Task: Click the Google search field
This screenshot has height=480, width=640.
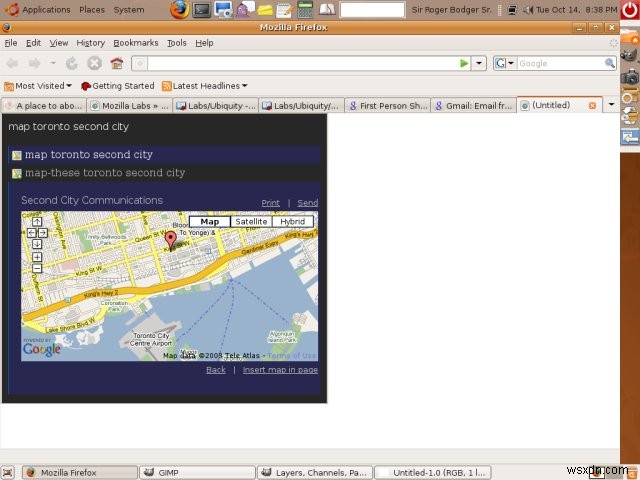Action: pyautogui.click(x=561, y=63)
